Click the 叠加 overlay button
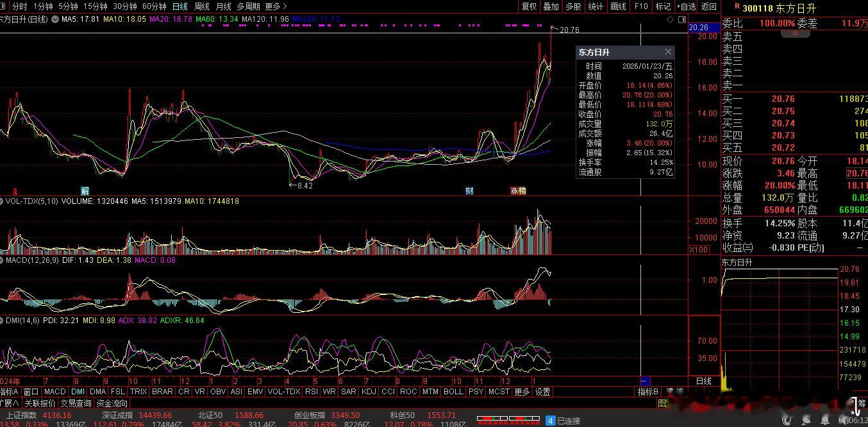 tap(551, 6)
